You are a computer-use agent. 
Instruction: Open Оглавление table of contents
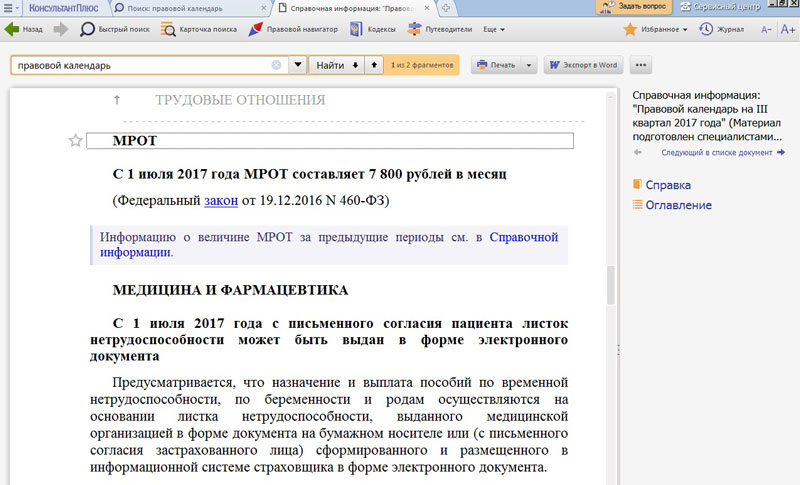point(678,205)
